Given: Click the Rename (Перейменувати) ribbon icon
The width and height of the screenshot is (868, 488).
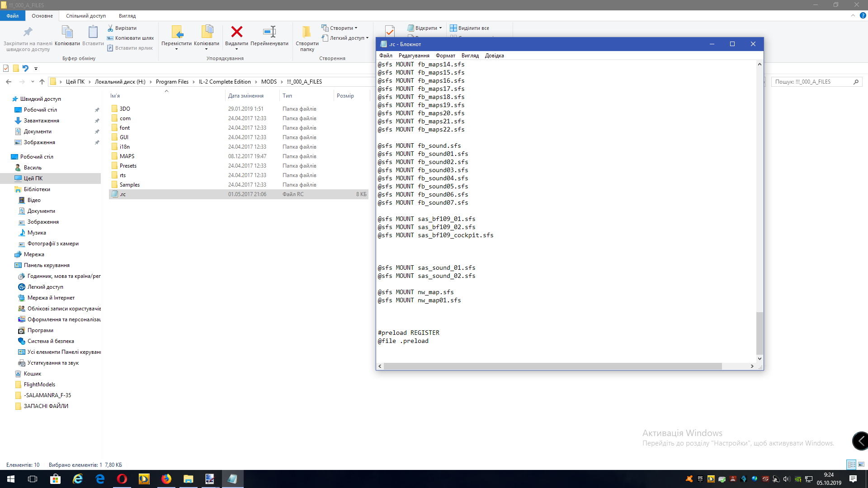Looking at the screenshot, I should point(269,32).
